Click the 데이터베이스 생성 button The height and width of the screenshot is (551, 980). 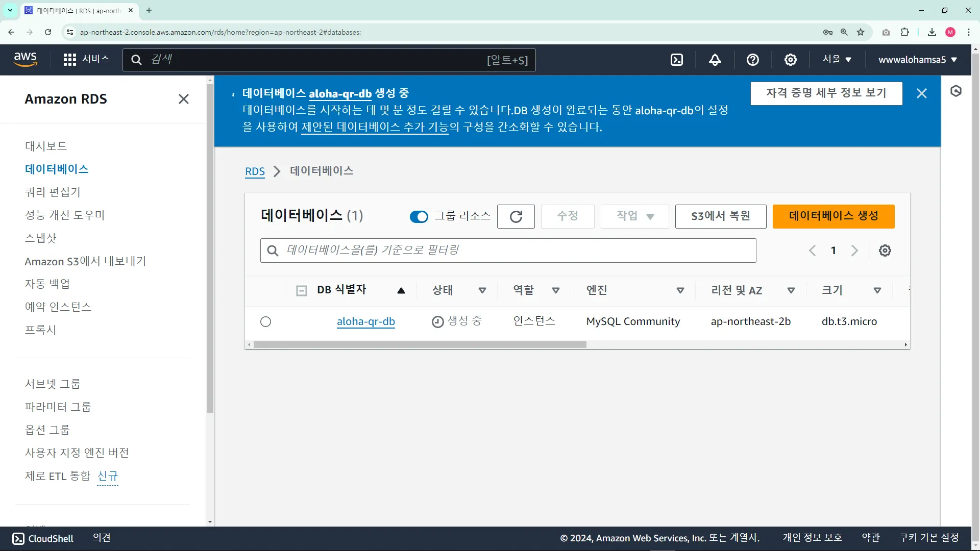833,216
